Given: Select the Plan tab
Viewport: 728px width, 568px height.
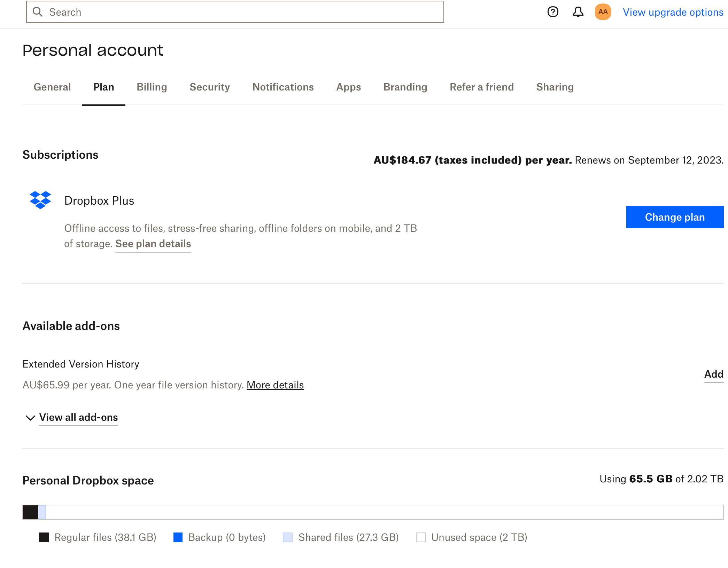Looking at the screenshot, I should pos(104,87).
